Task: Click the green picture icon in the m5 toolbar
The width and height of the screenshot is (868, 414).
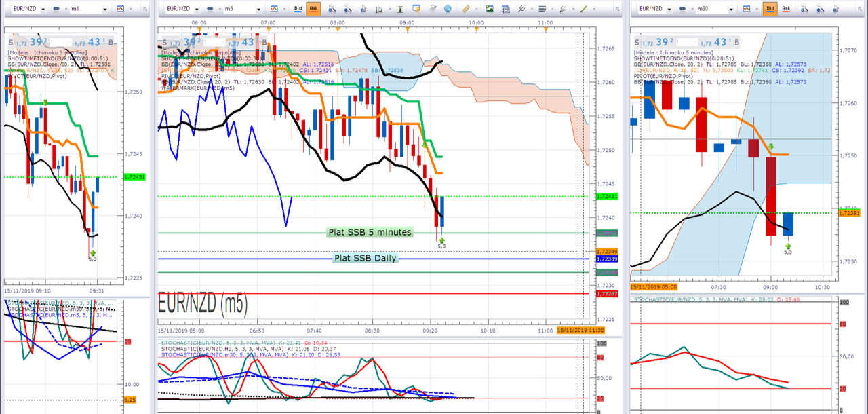Action: click(490, 9)
